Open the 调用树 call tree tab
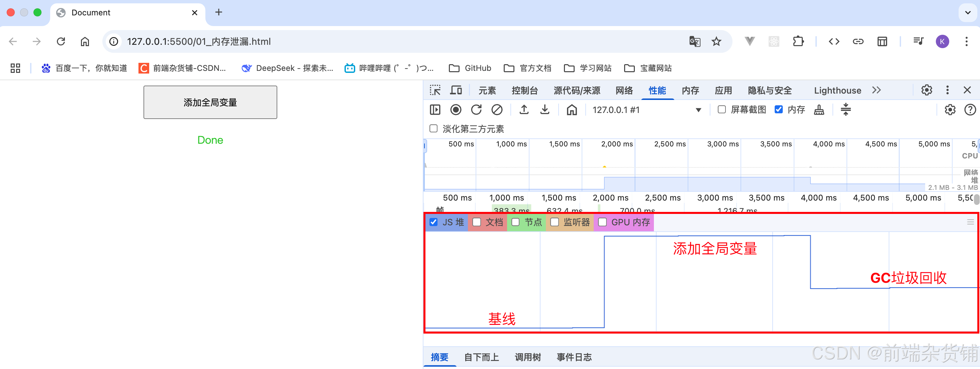Image resolution: width=980 pixels, height=369 pixels. 528,357
